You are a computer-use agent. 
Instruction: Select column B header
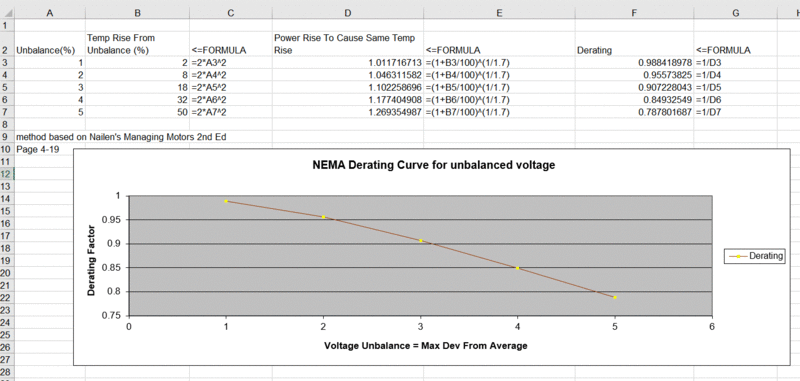[137, 14]
